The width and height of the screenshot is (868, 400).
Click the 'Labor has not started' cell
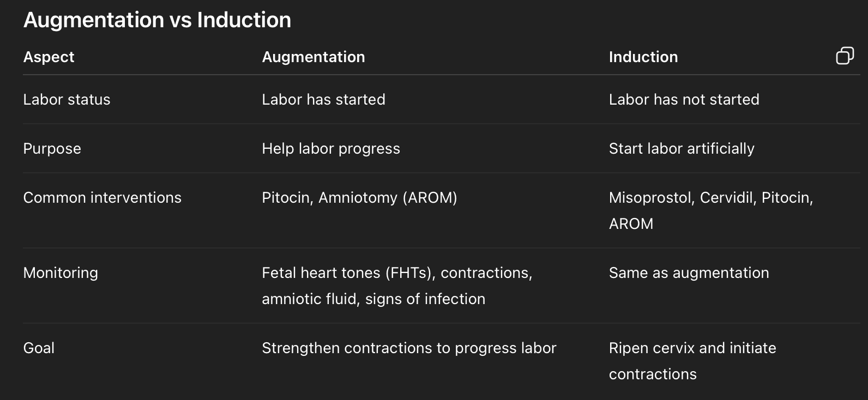[x=684, y=99]
